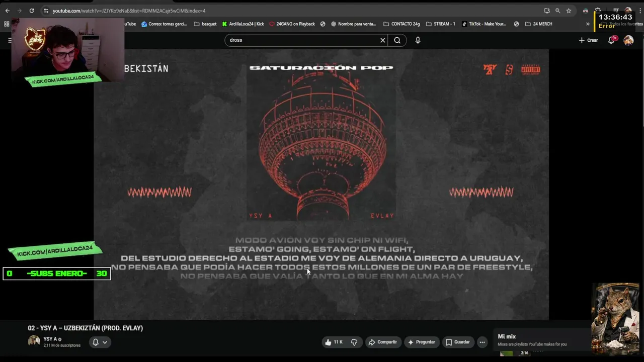
Task: Dislike the video
Action: (x=354, y=342)
